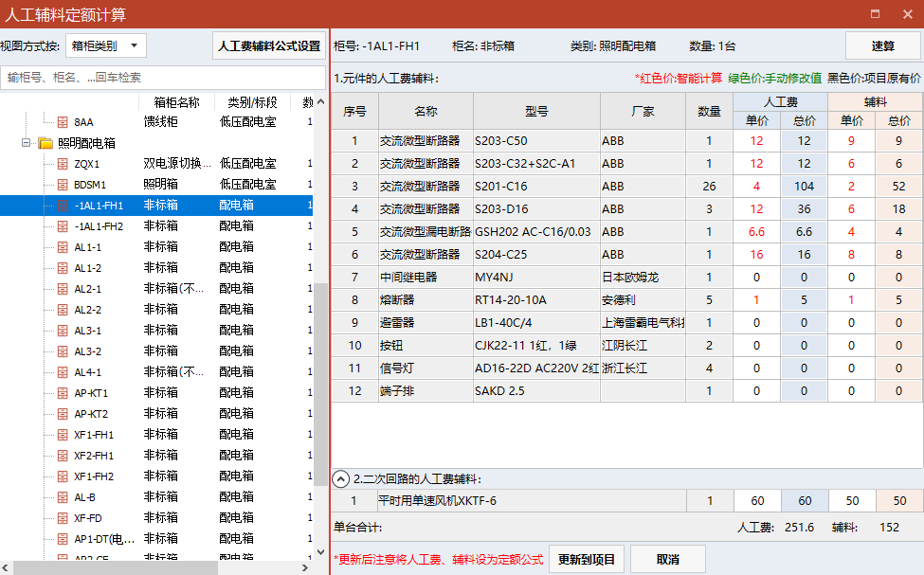Click the 厂家 column header

point(643,111)
